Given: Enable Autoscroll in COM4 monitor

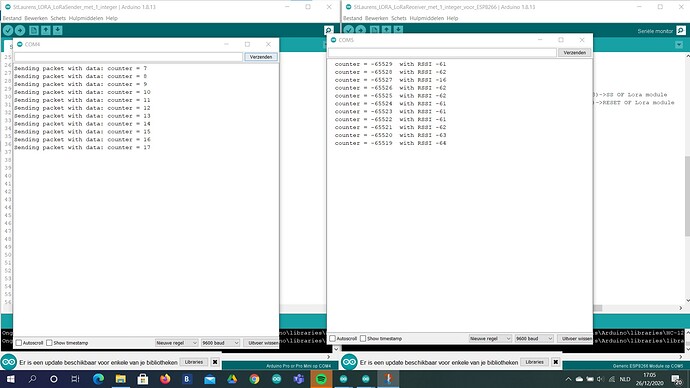Looking at the screenshot, I should click(x=19, y=343).
